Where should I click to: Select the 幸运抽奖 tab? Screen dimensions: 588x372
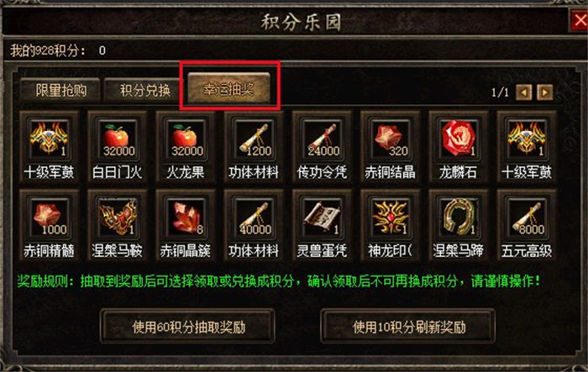(x=228, y=88)
